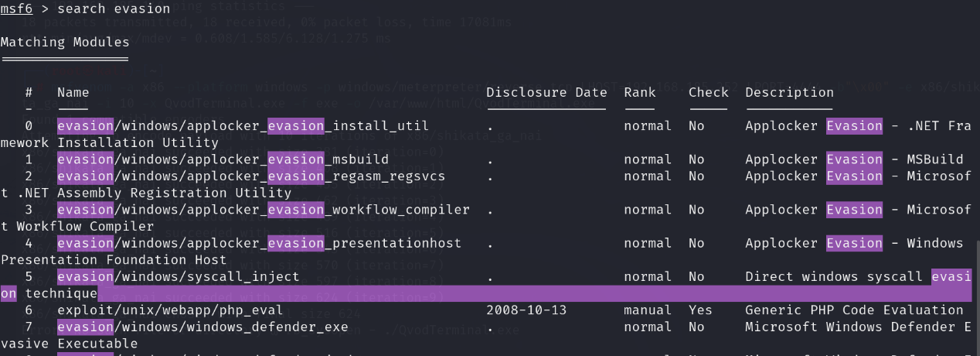Click 'normal' rank in the windows_defender_exe row
Viewport: 980px width, 356px height.
pyautogui.click(x=648, y=327)
